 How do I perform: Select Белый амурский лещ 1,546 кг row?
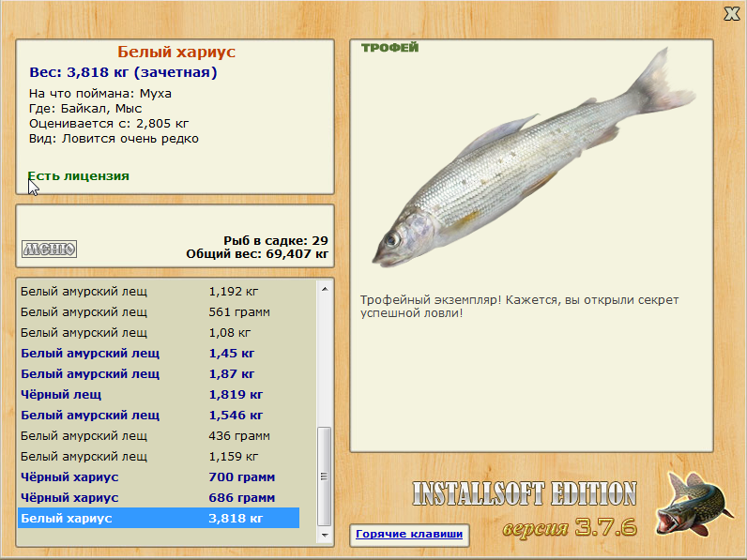159,416
